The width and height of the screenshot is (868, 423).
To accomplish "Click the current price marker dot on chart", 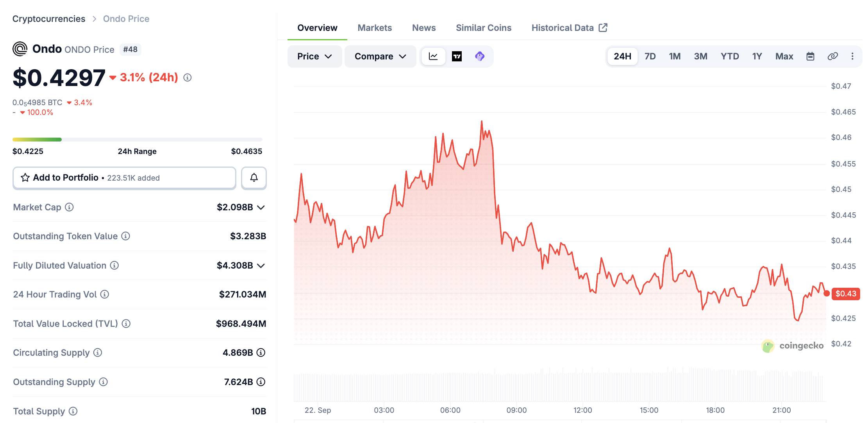I will [827, 293].
